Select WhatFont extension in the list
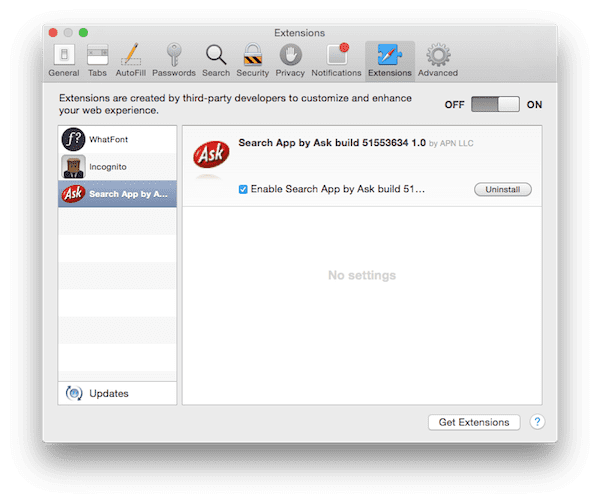Screen dimensions: 600x503 117,139
